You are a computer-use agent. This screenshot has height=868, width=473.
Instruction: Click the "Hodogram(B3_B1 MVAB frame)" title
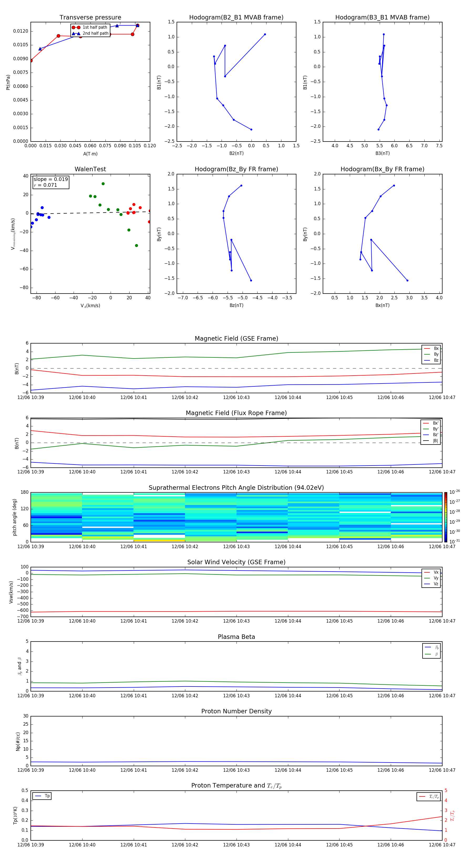pyautogui.click(x=382, y=17)
